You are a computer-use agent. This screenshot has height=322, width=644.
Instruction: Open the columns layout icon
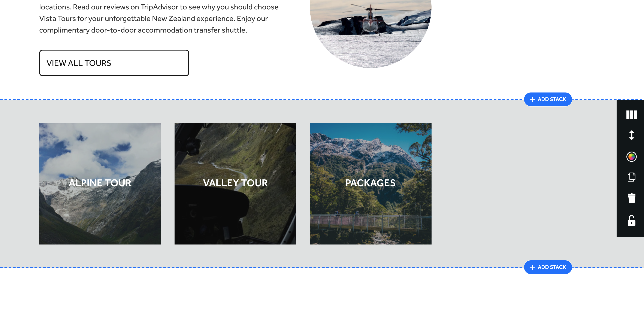(632, 115)
